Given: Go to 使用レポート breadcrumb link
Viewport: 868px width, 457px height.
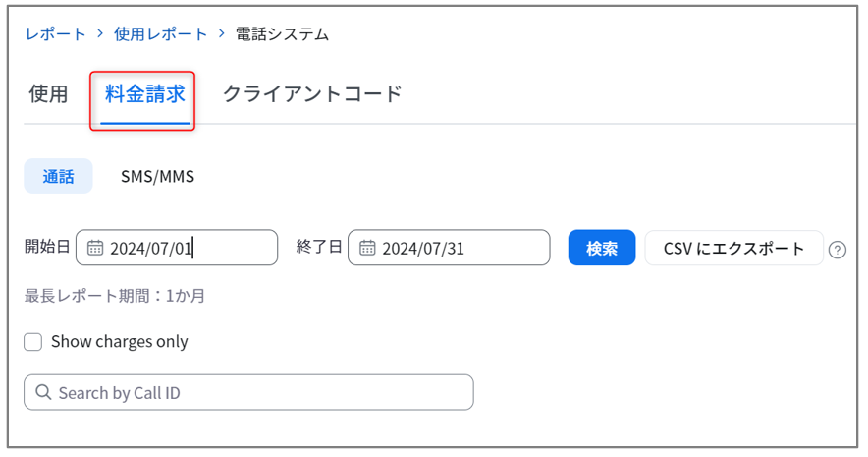Looking at the screenshot, I should coord(160,33).
